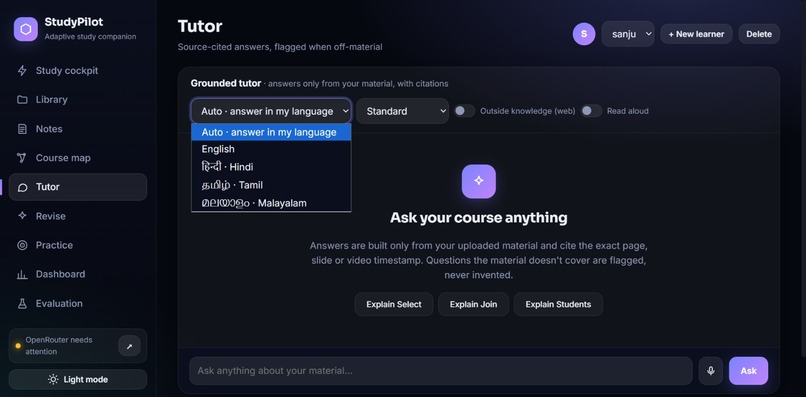Click the Practice target icon
Viewport: 806px width, 397px height.
tap(22, 245)
